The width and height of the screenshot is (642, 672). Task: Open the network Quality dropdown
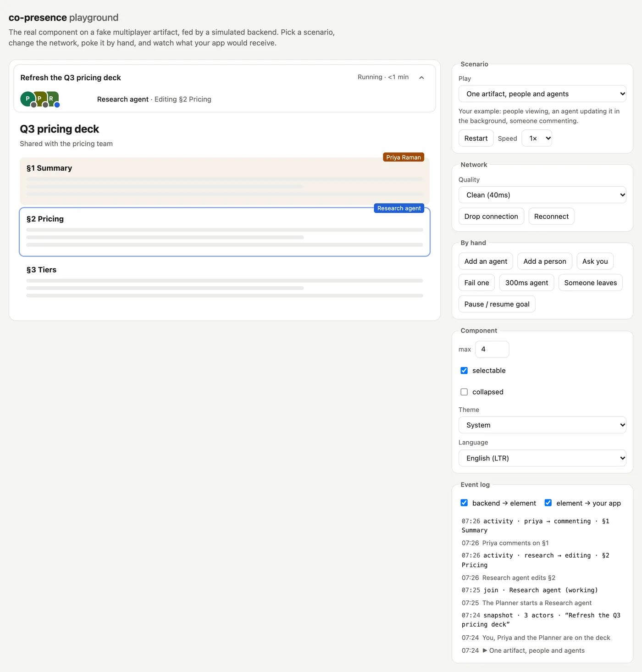[x=542, y=195]
